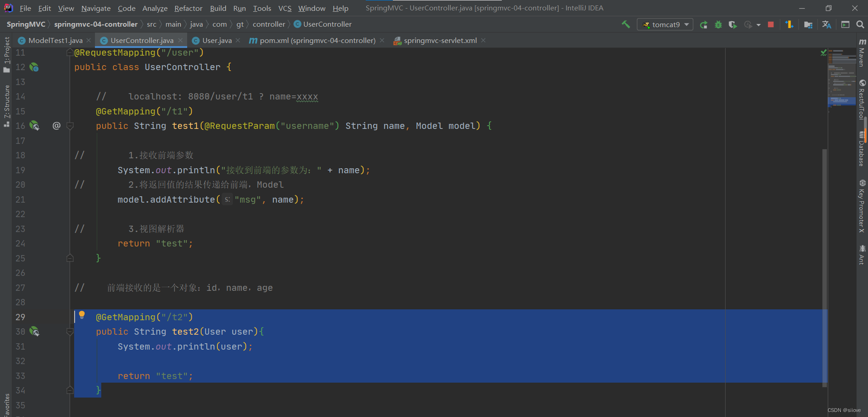Switch to the pom.xml tab
868x417 pixels.
[x=316, y=40]
